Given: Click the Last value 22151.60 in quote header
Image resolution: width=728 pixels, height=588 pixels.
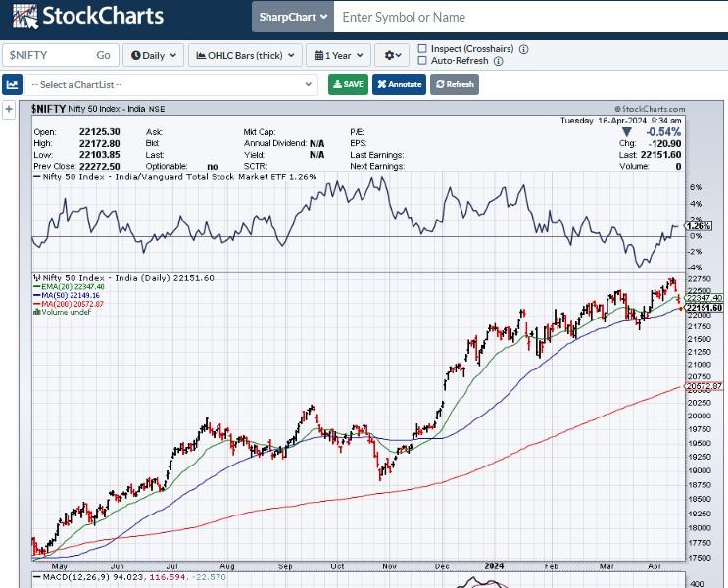Looking at the screenshot, I should click(661, 155).
